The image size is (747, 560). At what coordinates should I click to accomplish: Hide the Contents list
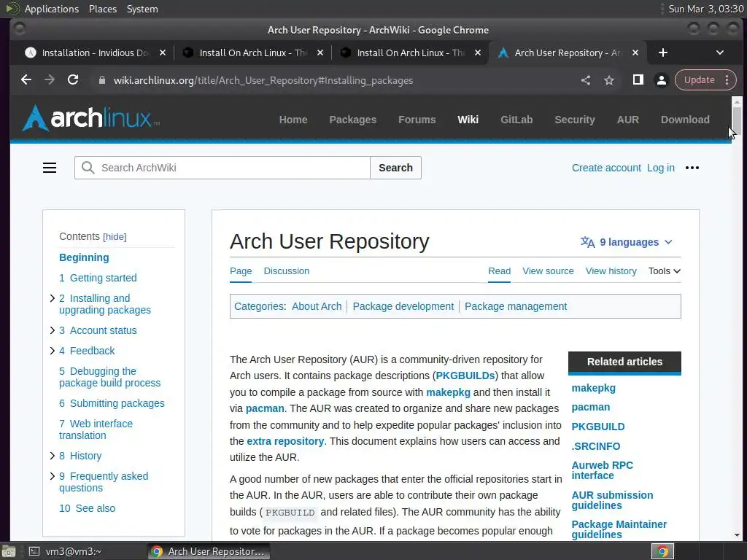[115, 237]
